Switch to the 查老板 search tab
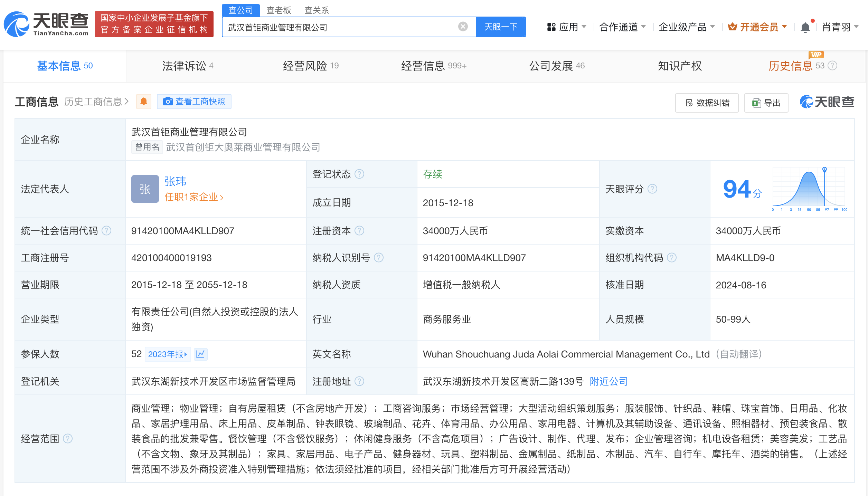The image size is (868, 496). pyautogui.click(x=278, y=10)
